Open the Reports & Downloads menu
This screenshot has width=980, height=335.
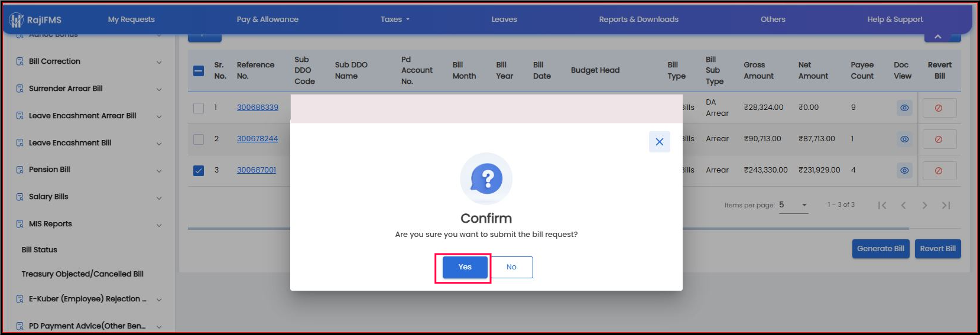639,19
